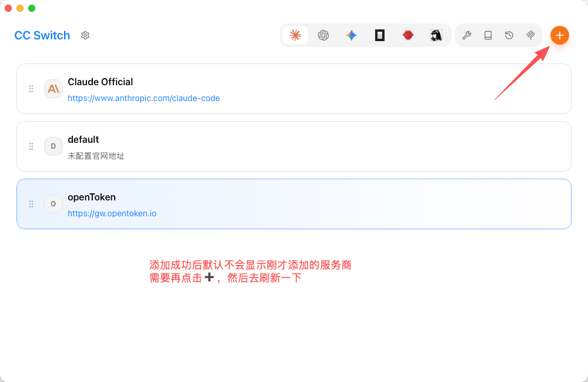
Task: Click the O avatar of openToken provider
Action: [54, 204]
